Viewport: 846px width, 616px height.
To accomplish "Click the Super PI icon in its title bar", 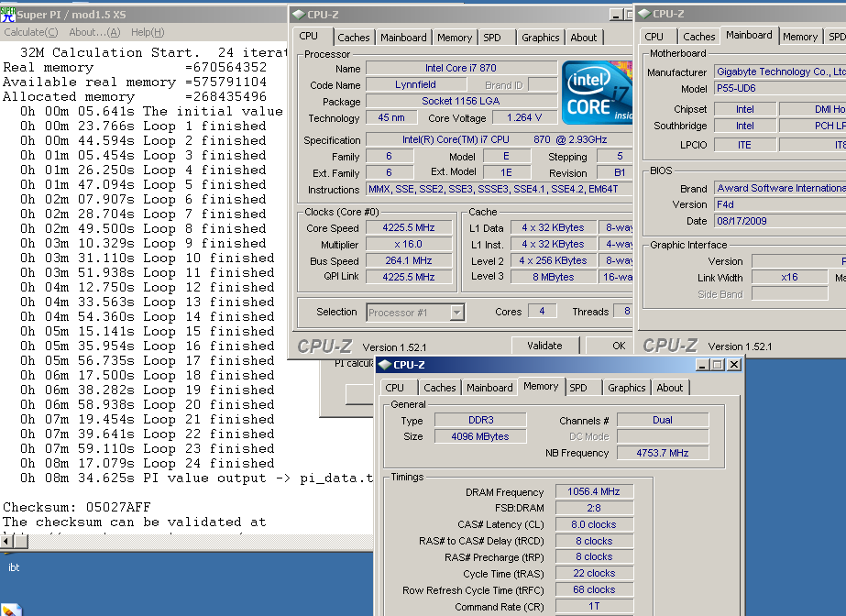I will pyautogui.click(x=8, y=15).
